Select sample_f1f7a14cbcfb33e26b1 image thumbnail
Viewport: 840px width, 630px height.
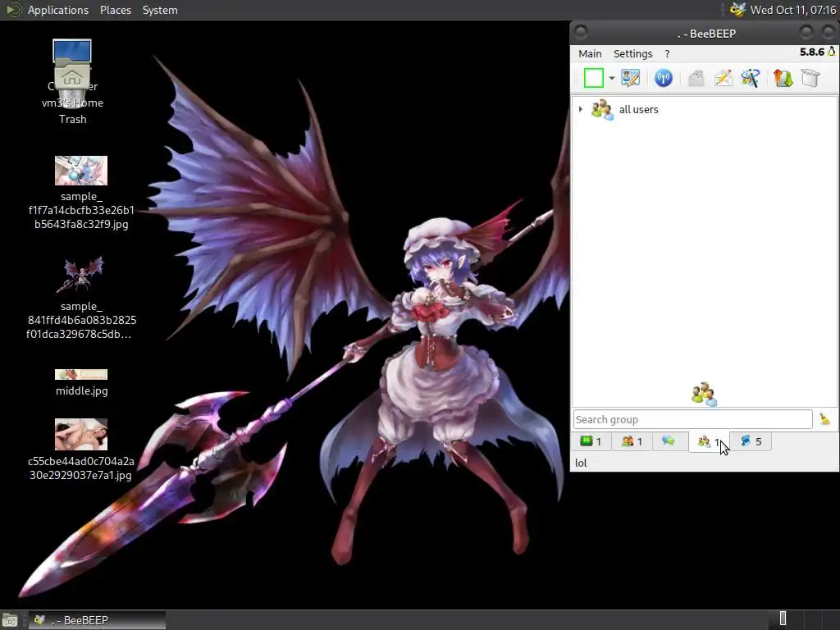[81, 171]
